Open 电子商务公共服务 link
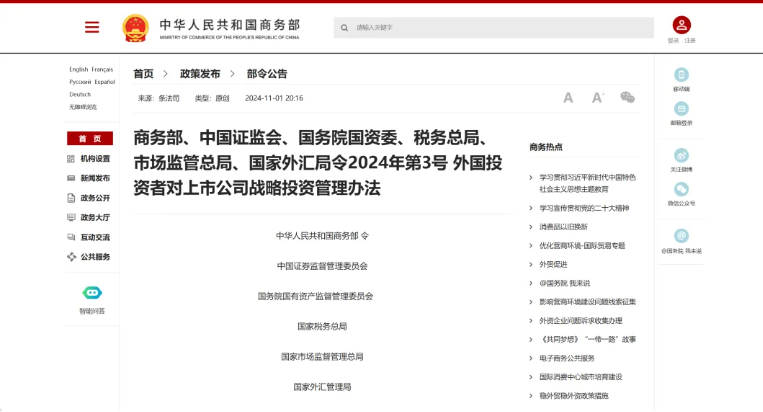This screenshot has width=763, height=412. coord(567,358)
